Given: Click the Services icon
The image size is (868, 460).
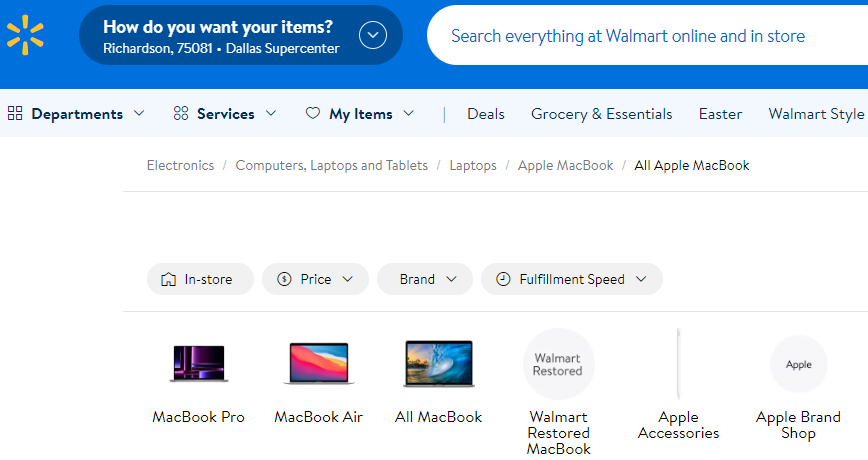Looking at the screenshot, I should coord(181,114).
